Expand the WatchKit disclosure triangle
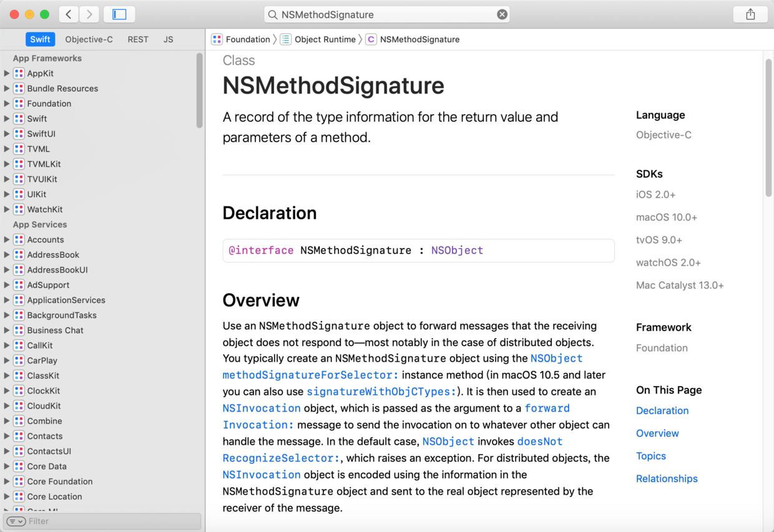This screenshot has height=532, width=774. 7,210
